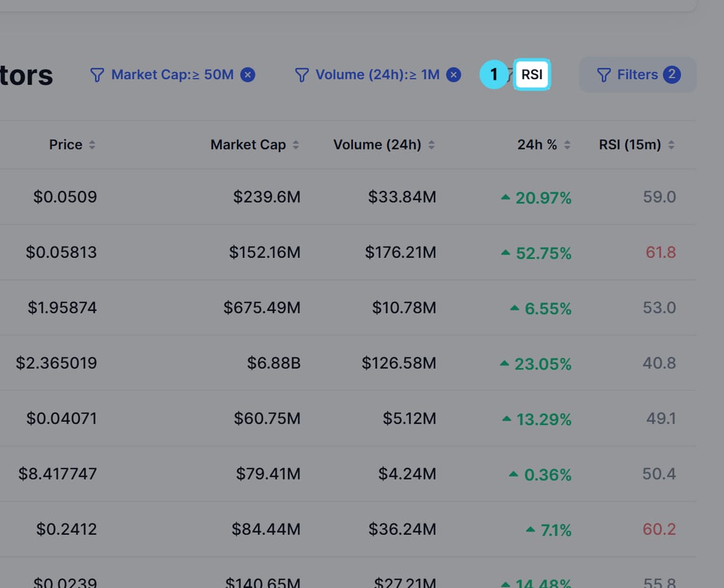
Task: Click market cap value $6.88B
Action: [274, 363]
